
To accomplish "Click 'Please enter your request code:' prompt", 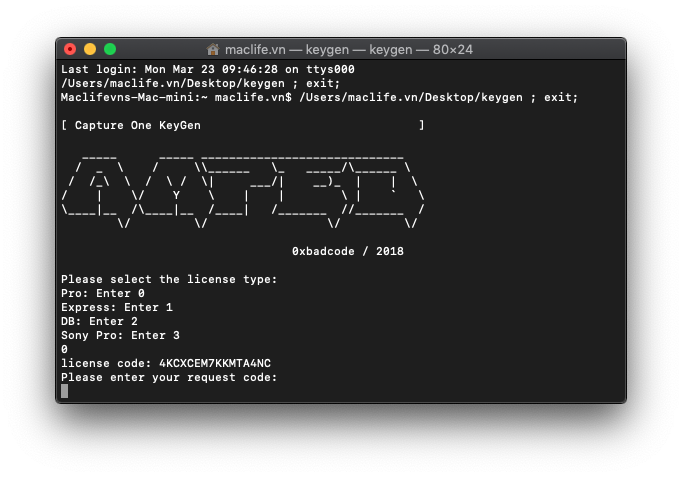I will 169,377.
